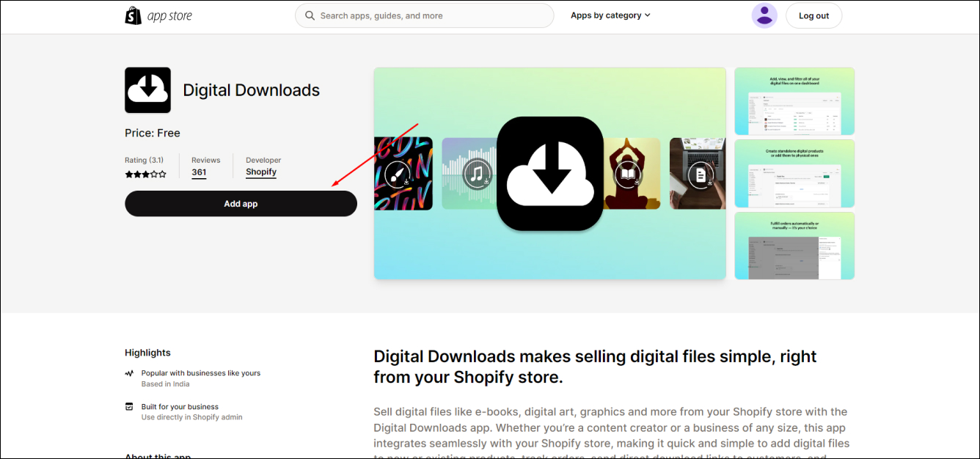Click the Based in India text
The width and height of the screenshot is (980, 459).
166,384
